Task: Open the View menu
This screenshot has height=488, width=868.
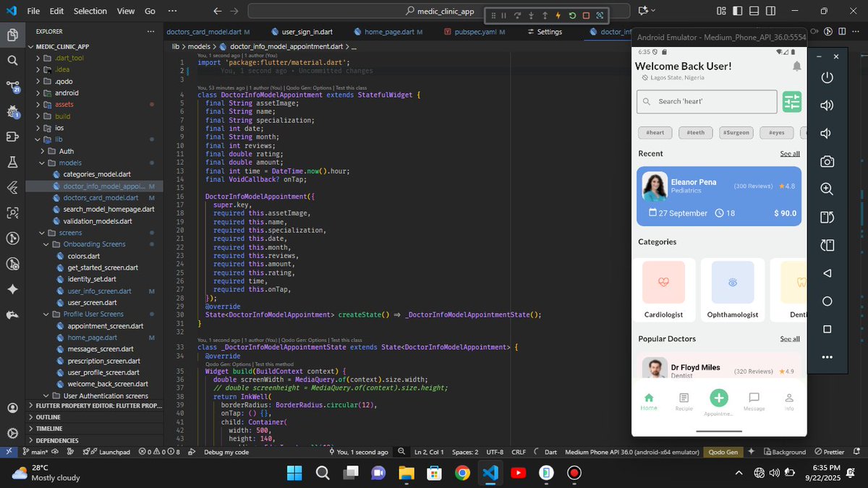Action: [126, 11]
